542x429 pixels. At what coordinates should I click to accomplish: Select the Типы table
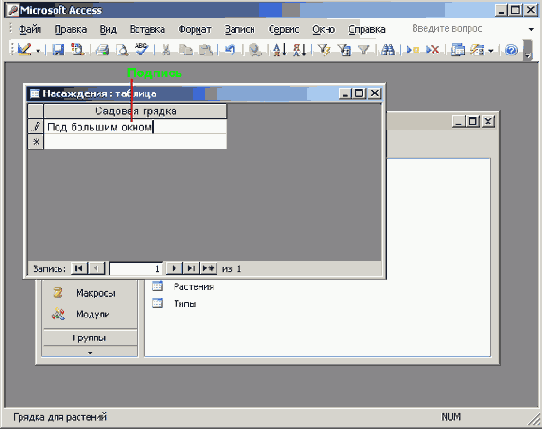click(185, 304)
